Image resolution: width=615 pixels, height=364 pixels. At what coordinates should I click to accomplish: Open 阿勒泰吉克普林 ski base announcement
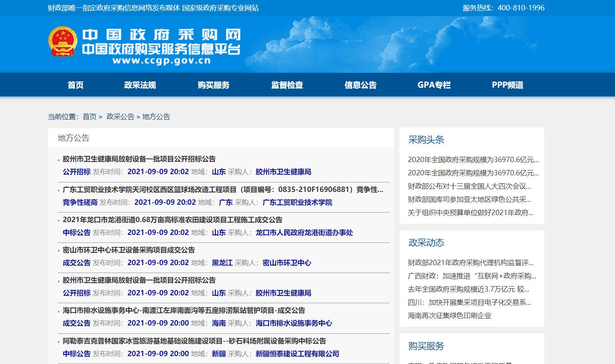click(x=194, y=341)
